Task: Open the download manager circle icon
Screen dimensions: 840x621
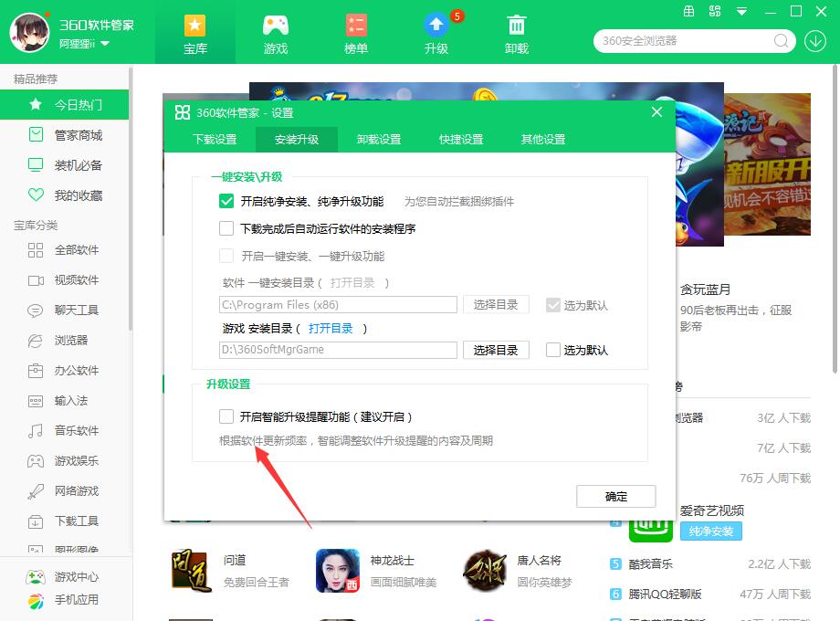Action: coord(814,41)
